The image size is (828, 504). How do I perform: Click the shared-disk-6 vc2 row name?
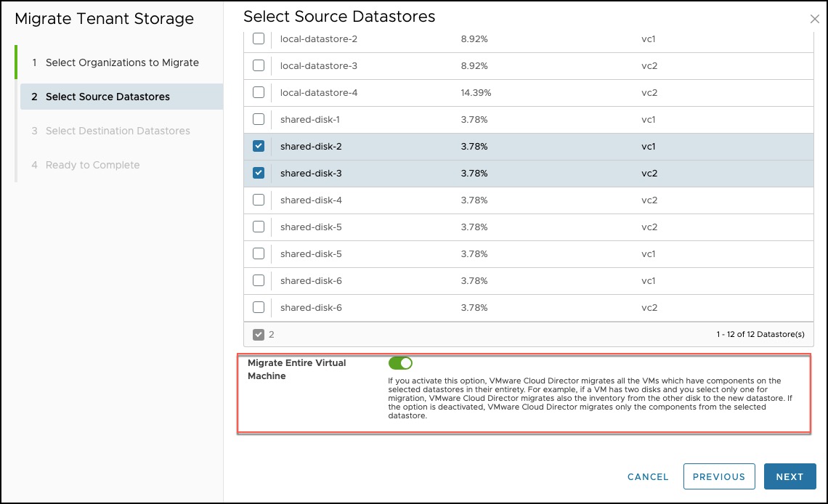pos(311,308)
